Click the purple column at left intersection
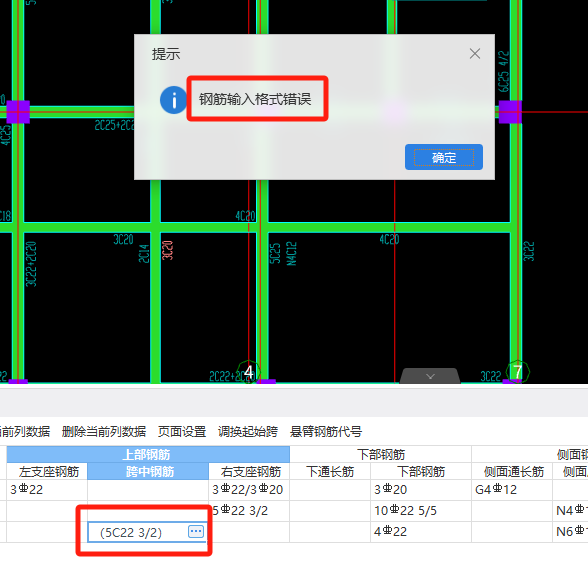The image size is (588, 576). click(x=18, y=112)
